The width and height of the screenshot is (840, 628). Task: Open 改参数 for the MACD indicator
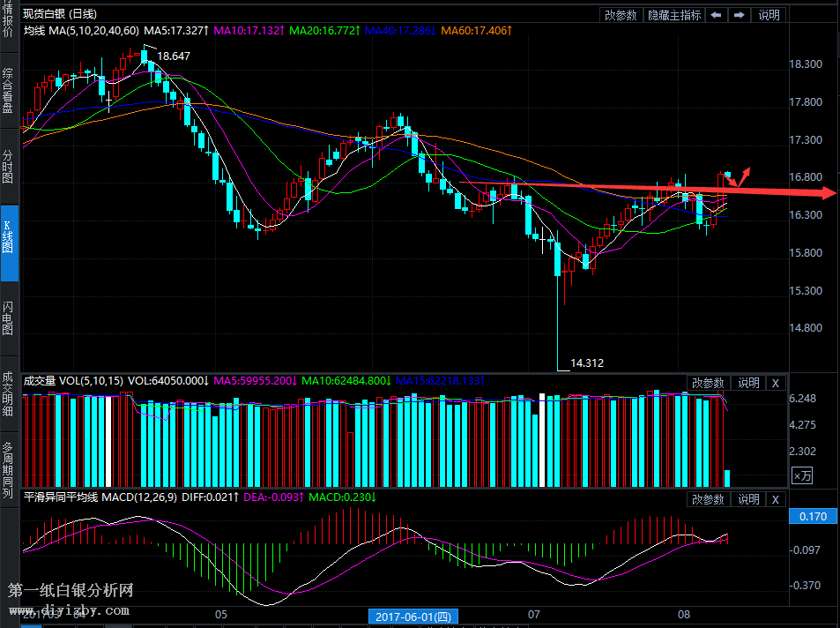pyautogui.click(x=707, y=499)
